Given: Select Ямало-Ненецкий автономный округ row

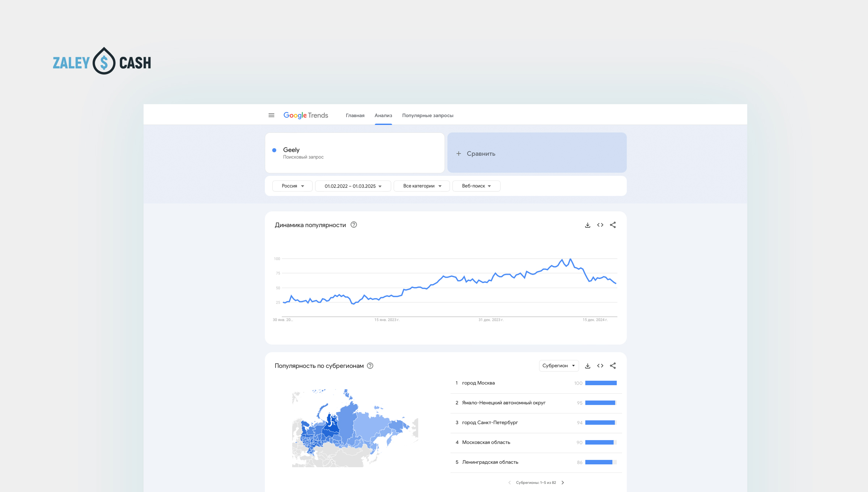Looking at the screenshot, I should coord(536,403).
